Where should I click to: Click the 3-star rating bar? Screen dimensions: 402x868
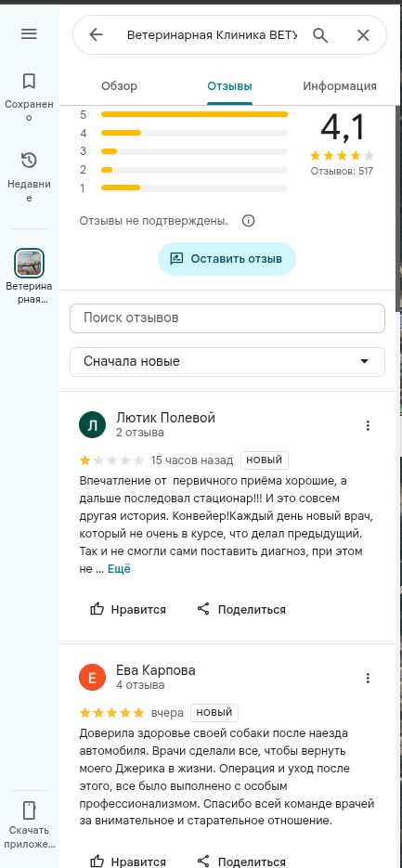pos(194,151)
